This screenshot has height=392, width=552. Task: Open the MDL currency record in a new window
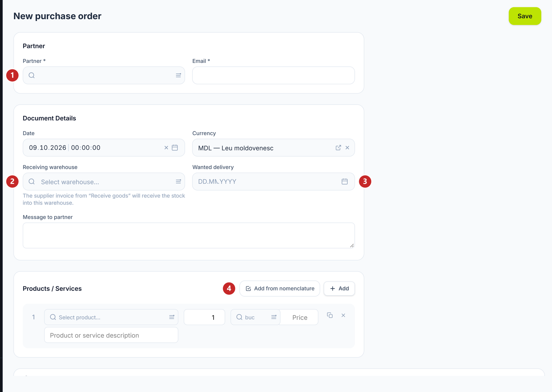(x=338, y=148)
